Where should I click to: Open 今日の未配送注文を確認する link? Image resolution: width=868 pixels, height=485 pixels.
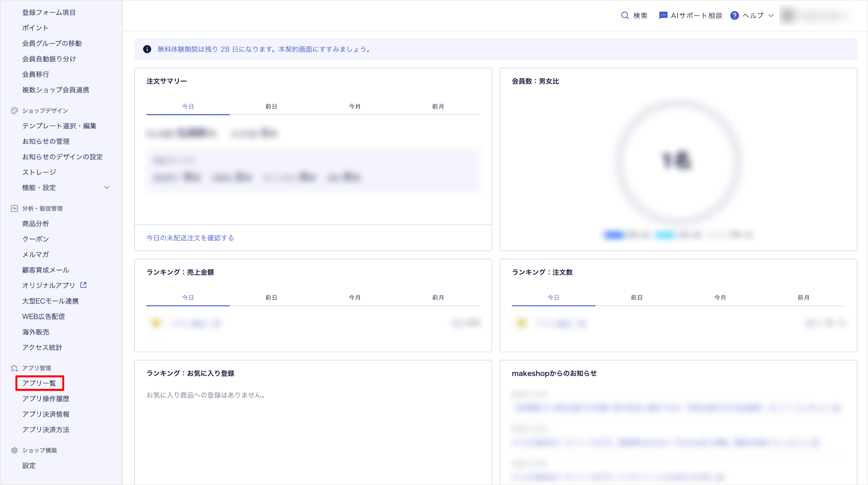[190, 238]
